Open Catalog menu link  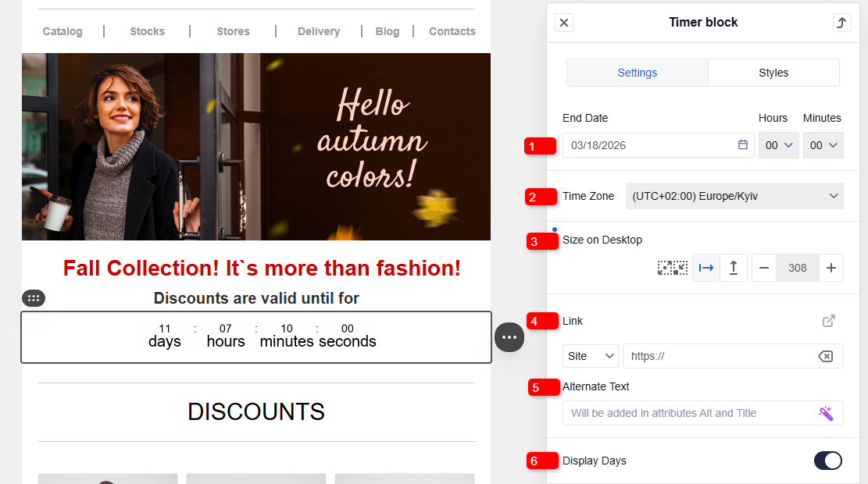(x=63, y=31)
